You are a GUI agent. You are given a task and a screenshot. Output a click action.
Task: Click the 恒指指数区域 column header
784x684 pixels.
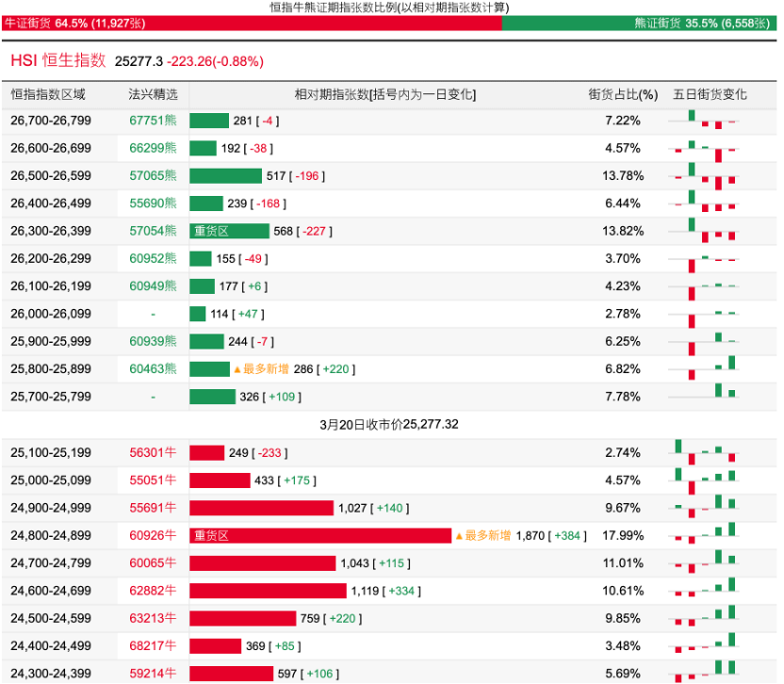click(48, 94)
